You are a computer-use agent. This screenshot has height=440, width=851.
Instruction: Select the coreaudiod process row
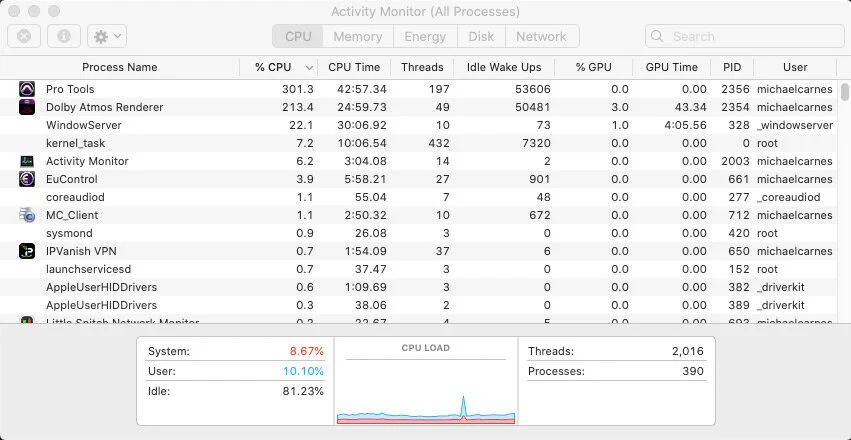[x=419, y=197]
